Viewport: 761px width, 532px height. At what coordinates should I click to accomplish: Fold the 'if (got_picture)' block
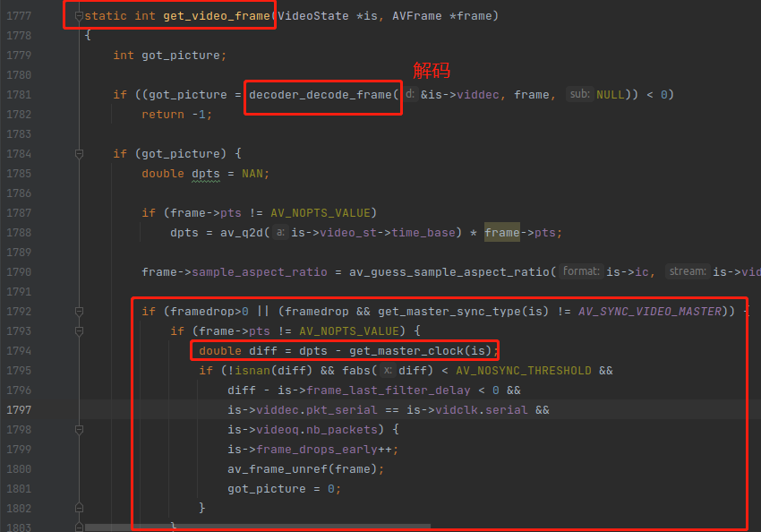79,154
